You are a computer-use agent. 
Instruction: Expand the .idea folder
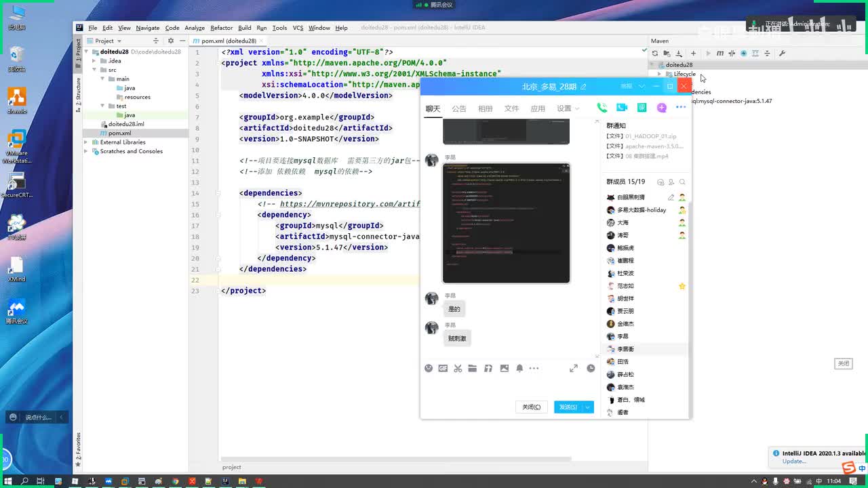[x=94, y=61]
